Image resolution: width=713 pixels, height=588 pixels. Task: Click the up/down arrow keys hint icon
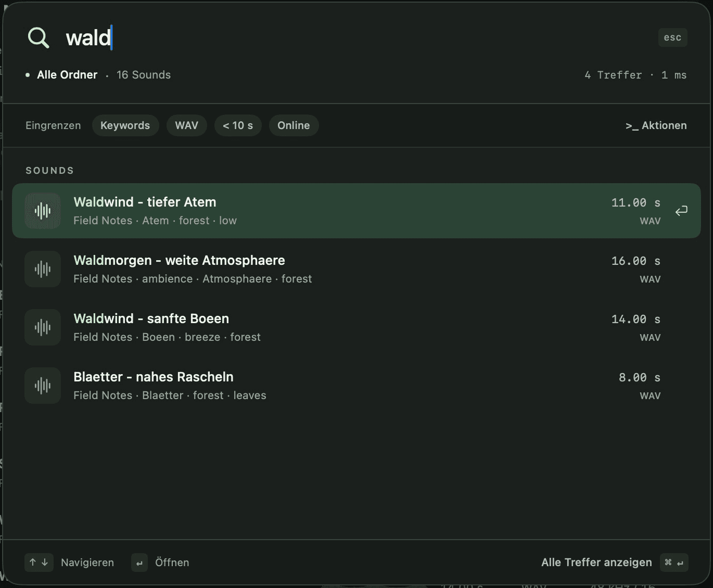tap(39, 563)
